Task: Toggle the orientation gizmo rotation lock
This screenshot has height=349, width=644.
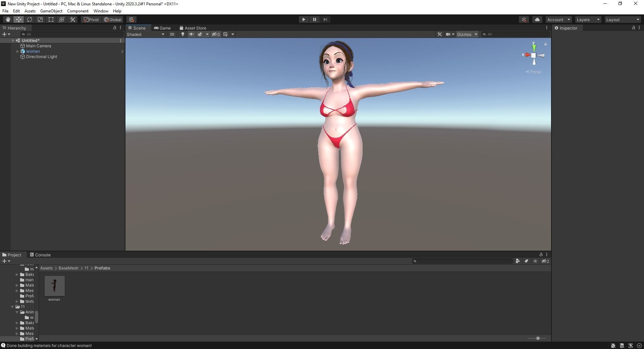Action: 545,44
